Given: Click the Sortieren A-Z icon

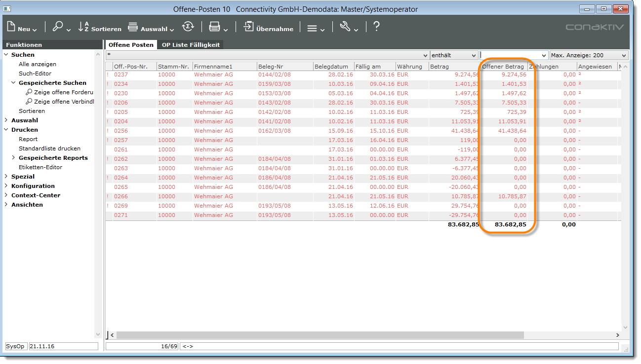Looking at the screenshot, I should click(83, 27).
